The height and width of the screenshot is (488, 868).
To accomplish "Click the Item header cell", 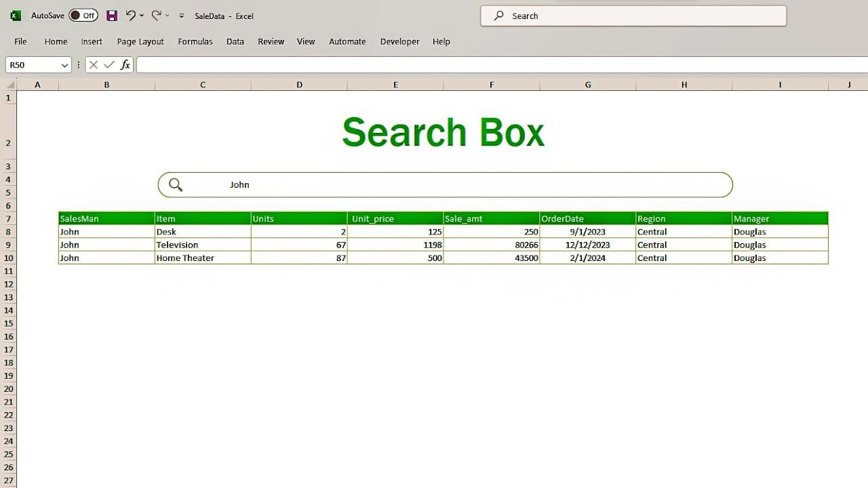I will click(203, 219).
